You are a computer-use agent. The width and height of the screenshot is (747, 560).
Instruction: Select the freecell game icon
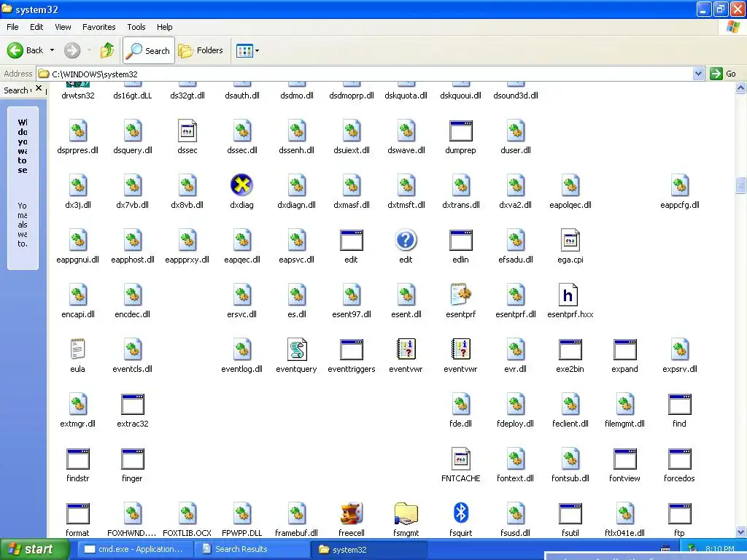(x=351, y=513)
